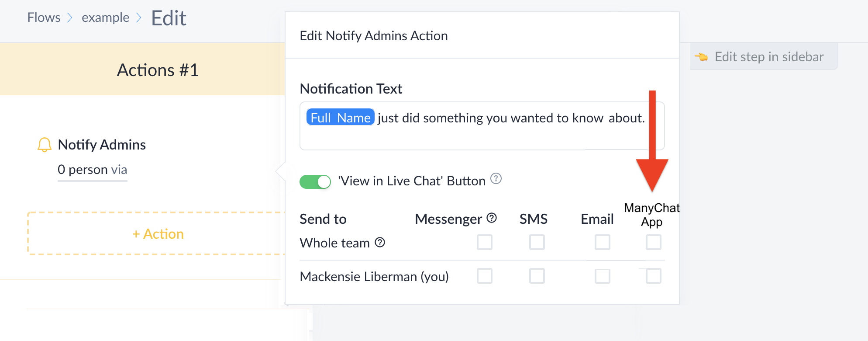Open the example breadcrumb link
This screenshot has height=341, width=868.
(106, 17)
